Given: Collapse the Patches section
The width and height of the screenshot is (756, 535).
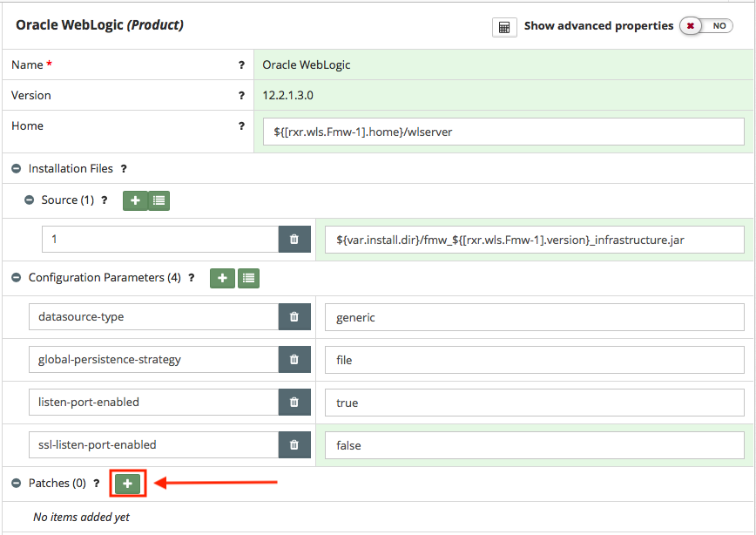Looking at the screenshot, I should point(17,483).
